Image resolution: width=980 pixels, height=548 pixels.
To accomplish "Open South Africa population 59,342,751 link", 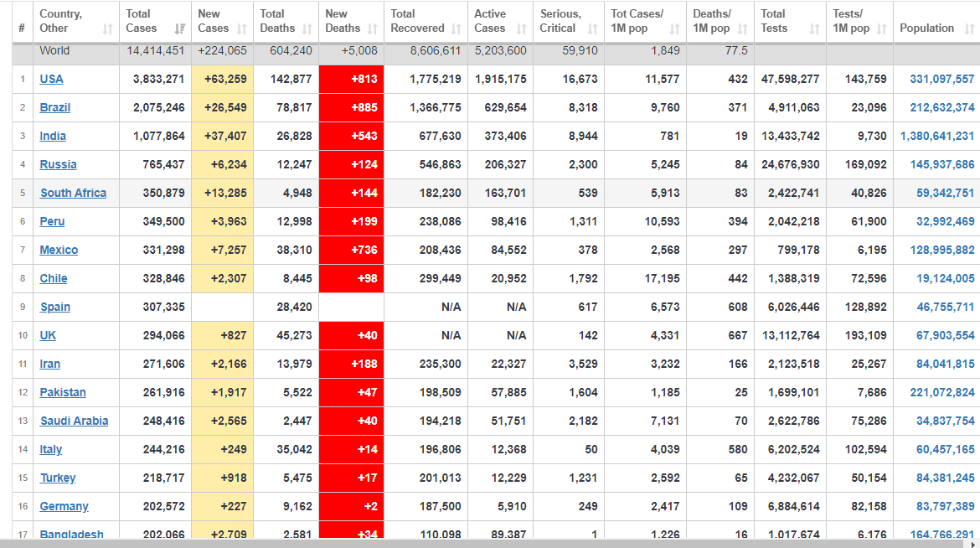I will click(x=945, y=193).
